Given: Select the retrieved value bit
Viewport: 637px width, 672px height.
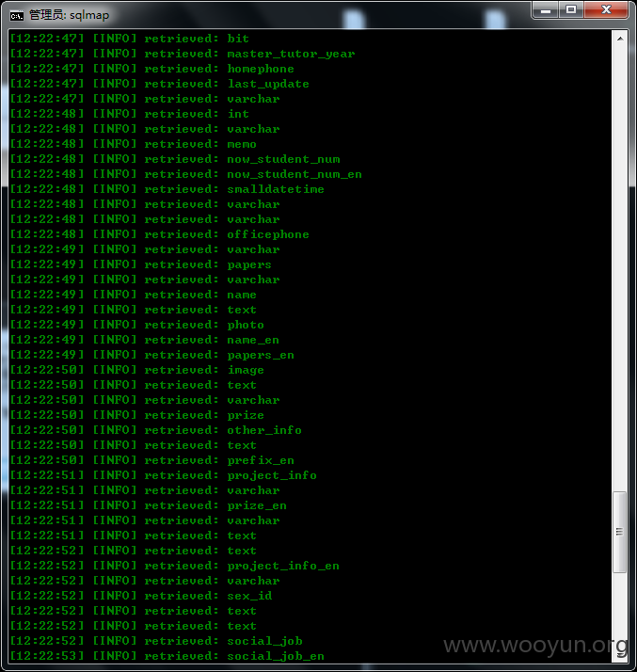Looking at the screenshot, I should tap(238, 39).
